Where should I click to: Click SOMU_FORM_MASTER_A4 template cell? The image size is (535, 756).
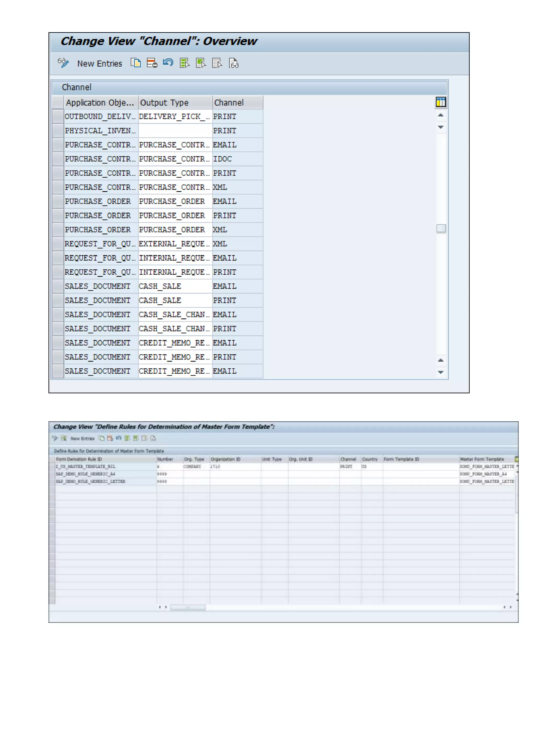point(487,474)
